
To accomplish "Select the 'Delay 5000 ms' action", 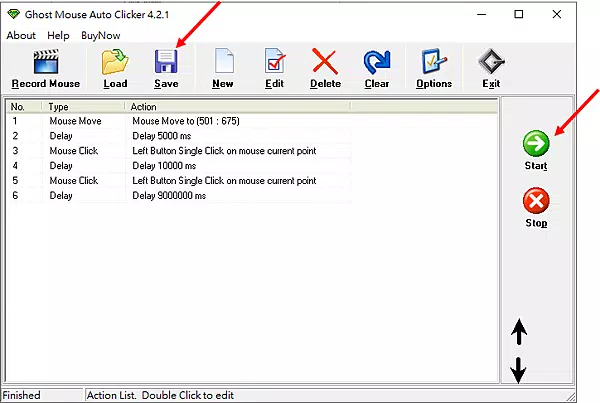I will click(161, 136).
